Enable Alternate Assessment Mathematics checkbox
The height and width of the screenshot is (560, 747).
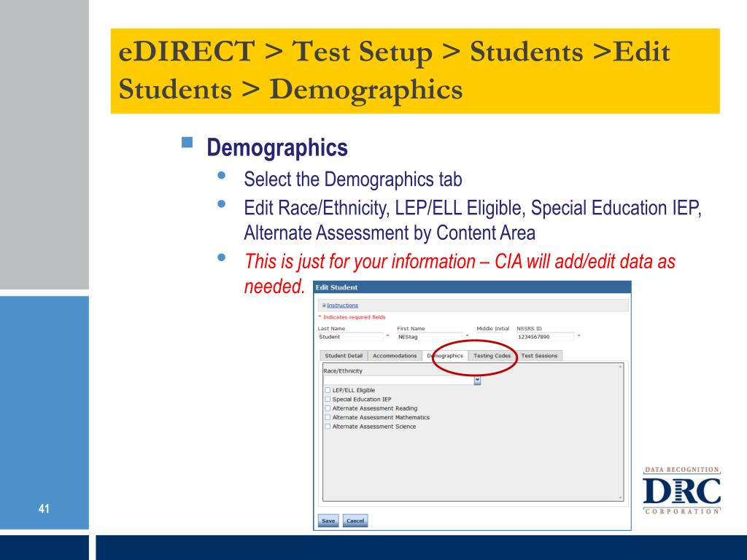coord(328,417)
